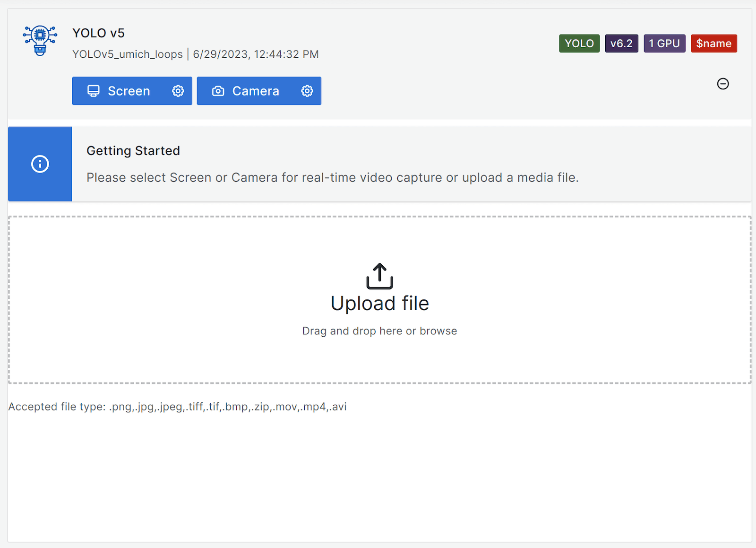756x548 pixels.
Task: Collapse the YOLO v5 panel with minus icon
Action: tap(722, 84)
